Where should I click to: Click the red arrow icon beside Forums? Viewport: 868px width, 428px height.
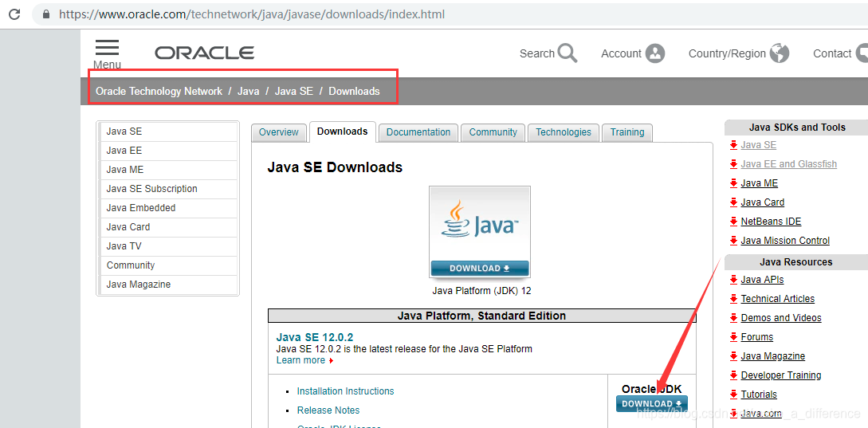click(733, 336)
